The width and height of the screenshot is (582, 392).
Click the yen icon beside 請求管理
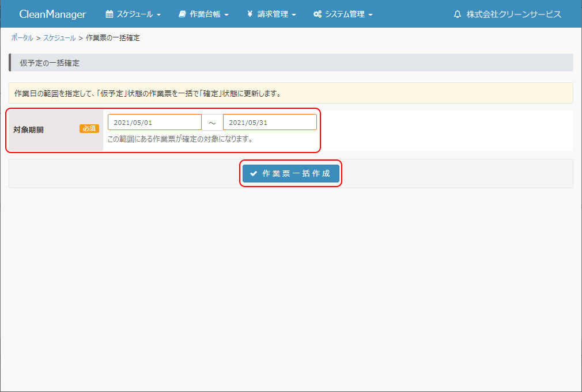[250, 14]
